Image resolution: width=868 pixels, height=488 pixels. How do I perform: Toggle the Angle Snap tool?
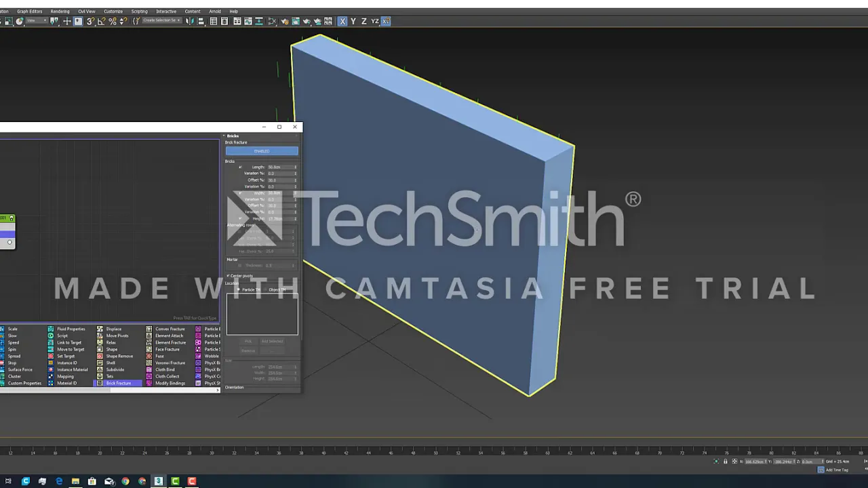101,21
